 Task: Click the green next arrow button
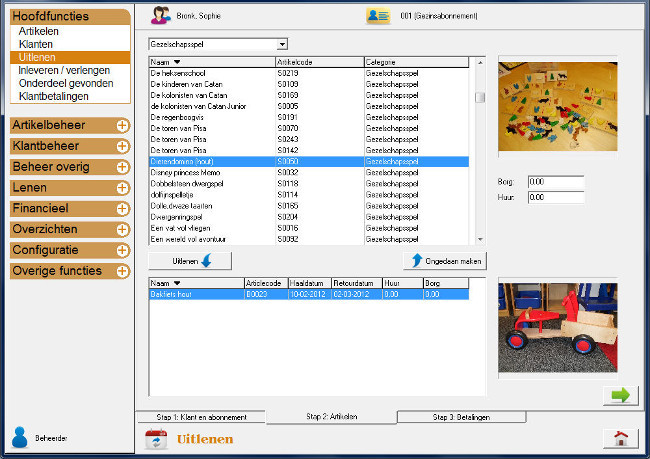point(620,395)
